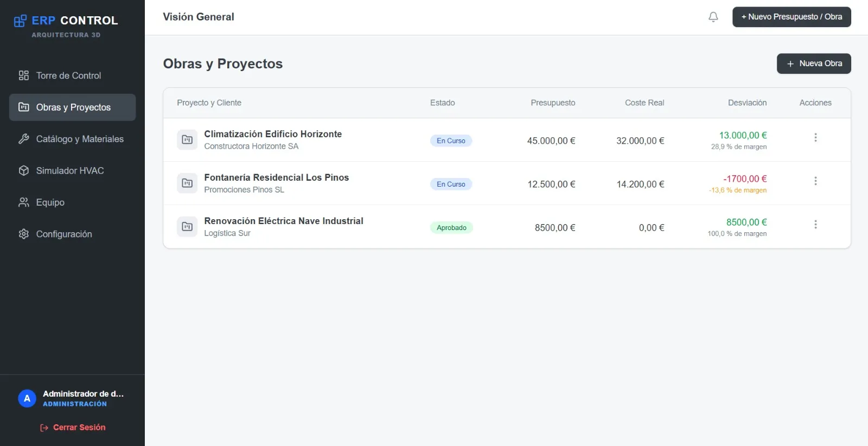Open Catálogo y Materiales menu item
This screenshot has width=868, height=446.
click(72, 139)
